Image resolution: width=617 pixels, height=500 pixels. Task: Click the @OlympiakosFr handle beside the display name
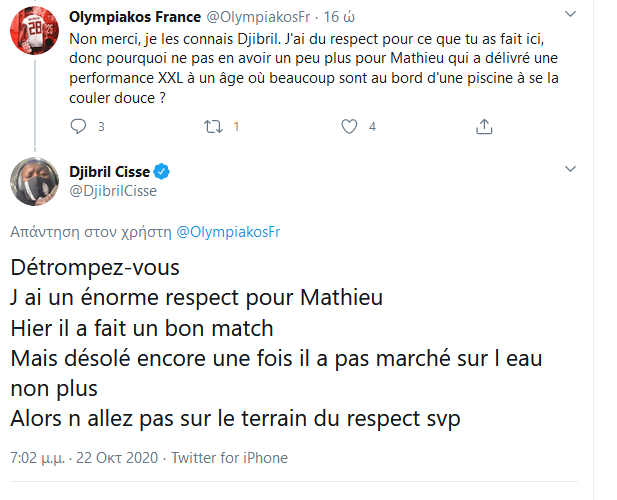(252, 16)
